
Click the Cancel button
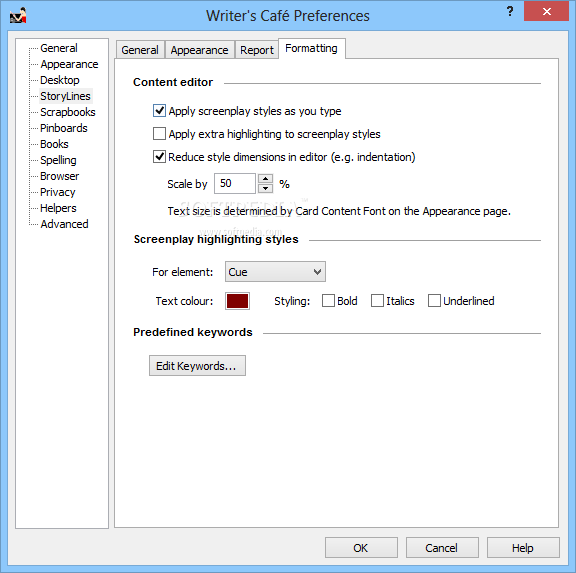pos(442,548)
